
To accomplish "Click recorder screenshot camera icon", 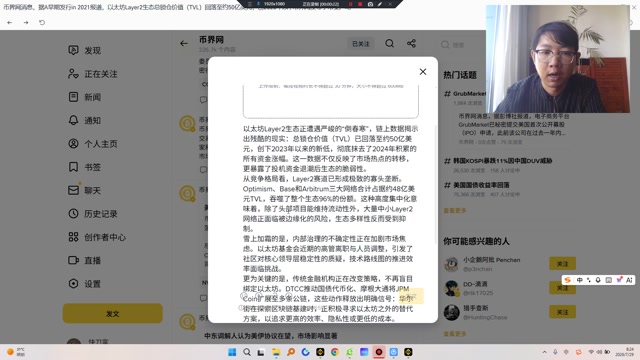I will tap(370, 4).
